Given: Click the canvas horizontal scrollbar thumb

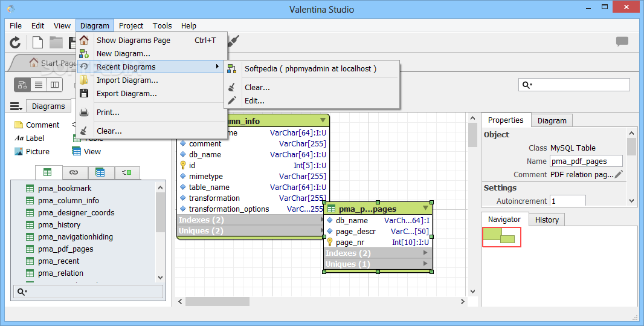Looking at the screenshot, I should pos(217,301).
